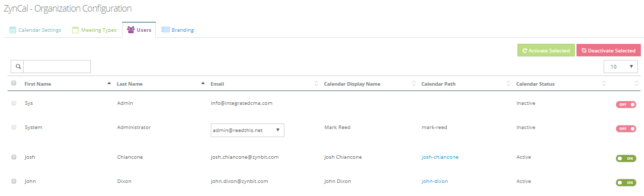The height and width of the screenshot is (196, 644).
Task: Go to the Branding tab
Action: coord(178,30)
